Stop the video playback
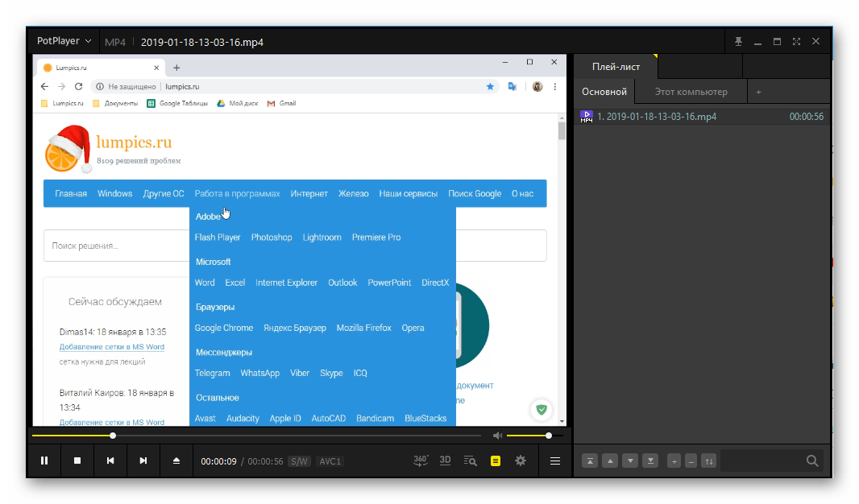859x504 pixels. point(77,461)
